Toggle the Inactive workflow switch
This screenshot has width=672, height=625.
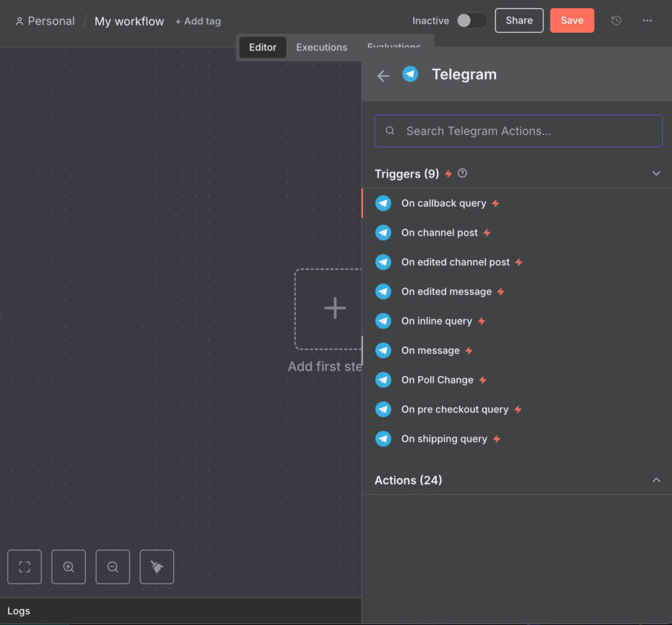(x=472, y=20)
